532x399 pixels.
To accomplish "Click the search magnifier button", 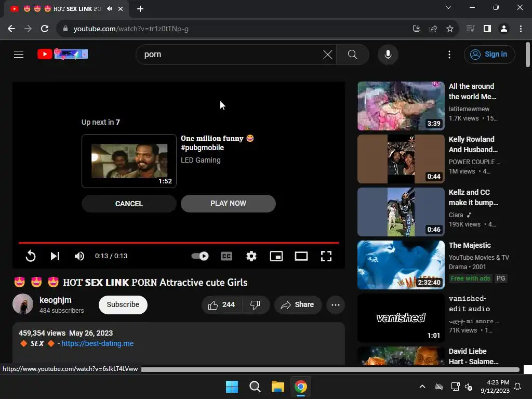I will [x=353, y=54].
